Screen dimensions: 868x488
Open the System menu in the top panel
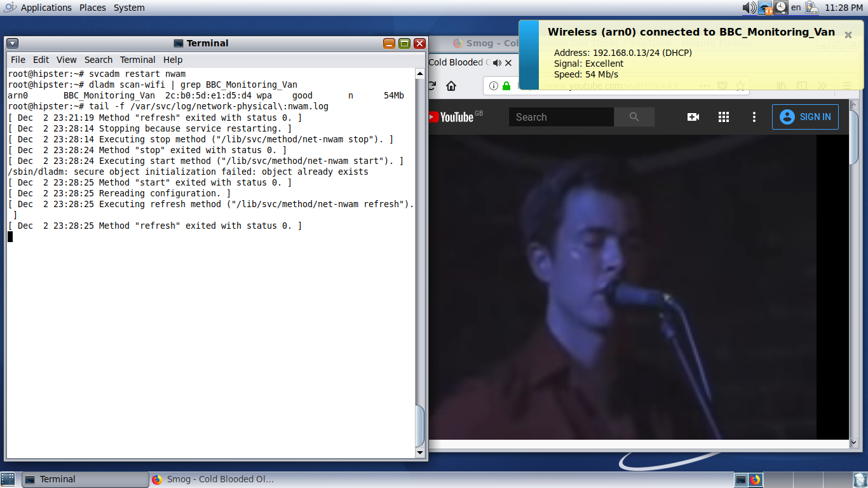pos(129,8)
